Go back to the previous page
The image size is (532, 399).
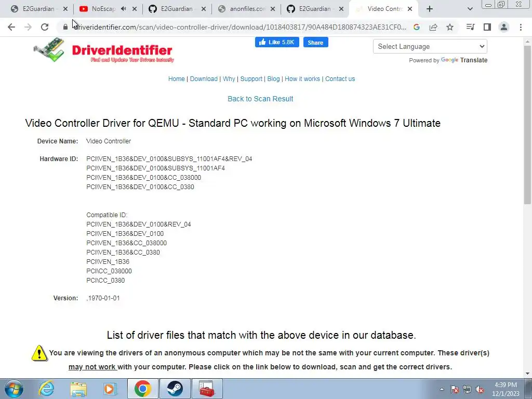(x=11, y=27)
